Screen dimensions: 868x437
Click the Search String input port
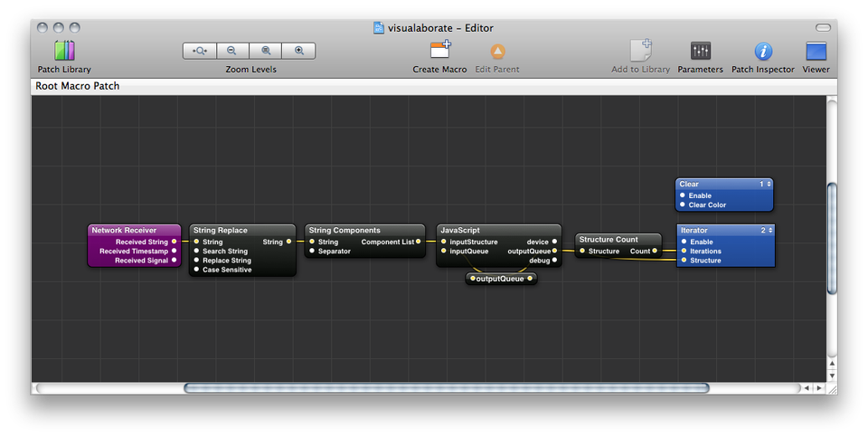tap(196, 251)
